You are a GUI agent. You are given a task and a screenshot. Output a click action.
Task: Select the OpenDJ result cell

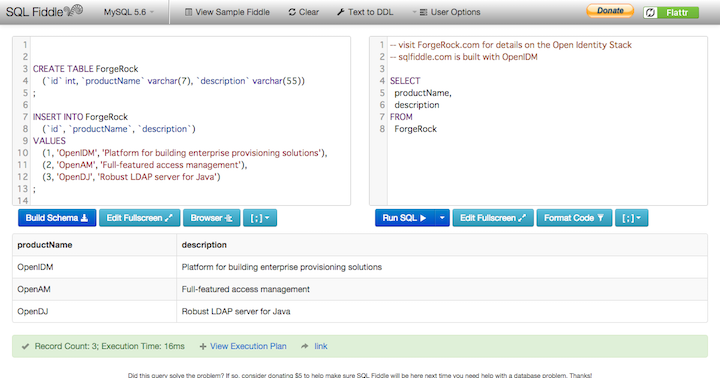click(95, 311)
